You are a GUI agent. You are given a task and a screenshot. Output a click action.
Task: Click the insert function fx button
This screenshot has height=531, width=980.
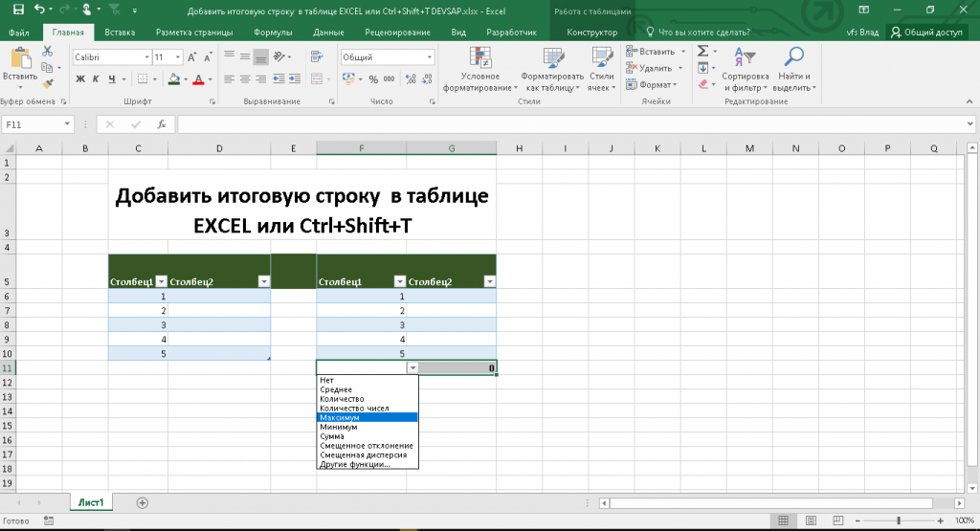pyautogui.click(x=161, y=124)
